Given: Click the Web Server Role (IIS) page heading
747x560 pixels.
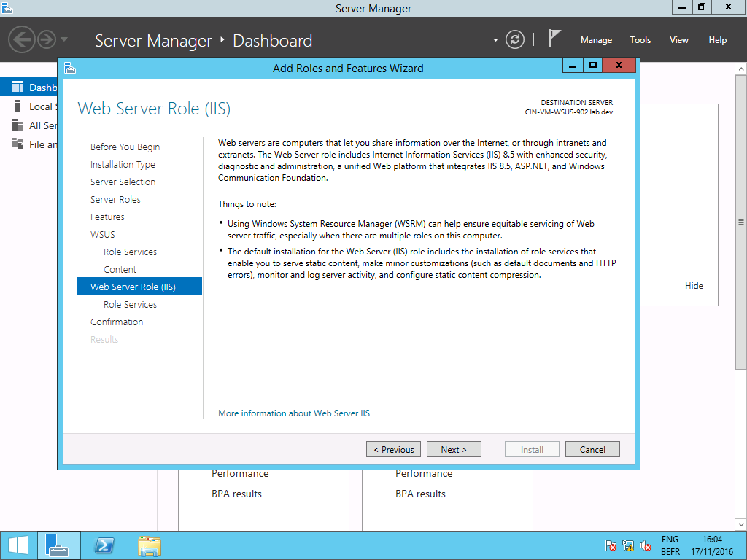Looking at the screenshot, I should (154, 109).
